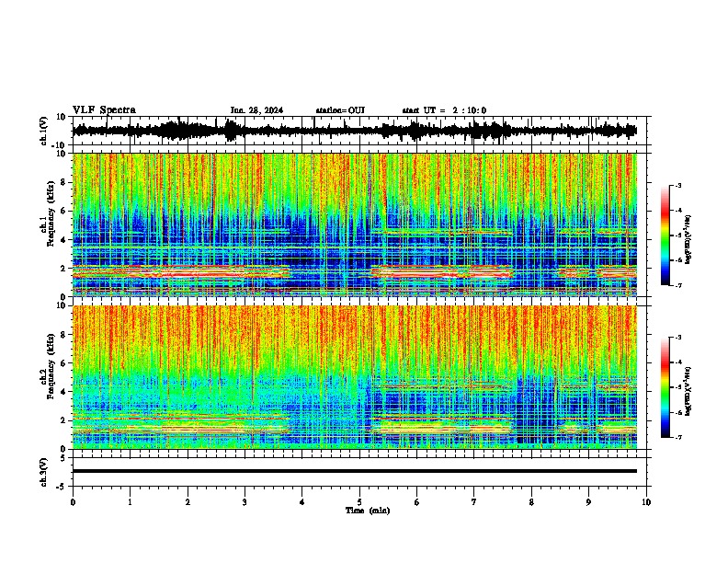
Task: Click the "8" kHz tick on ch.2 spectrogram
Action: pyautogui.click(x=63, y=335)
